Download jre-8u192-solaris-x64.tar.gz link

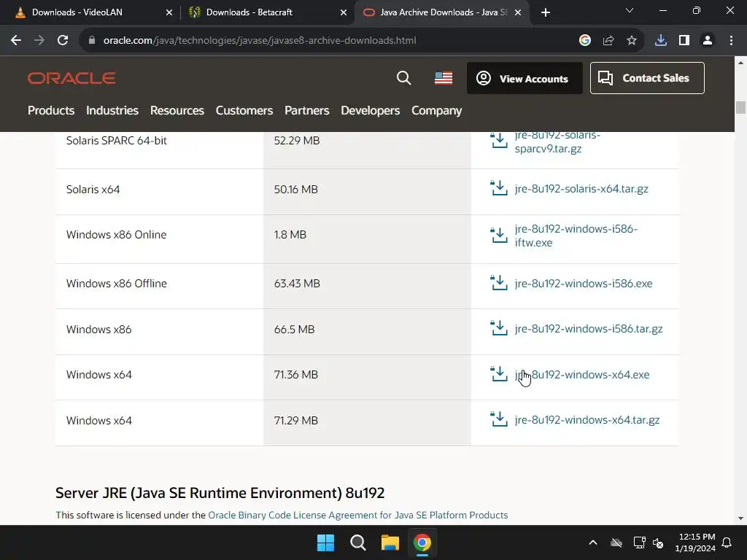coord(581,189)
